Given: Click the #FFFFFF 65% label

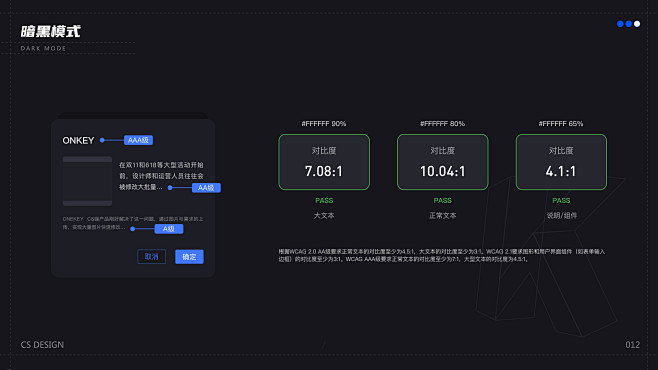Looking at the screenshot, I should click(561, 124).
